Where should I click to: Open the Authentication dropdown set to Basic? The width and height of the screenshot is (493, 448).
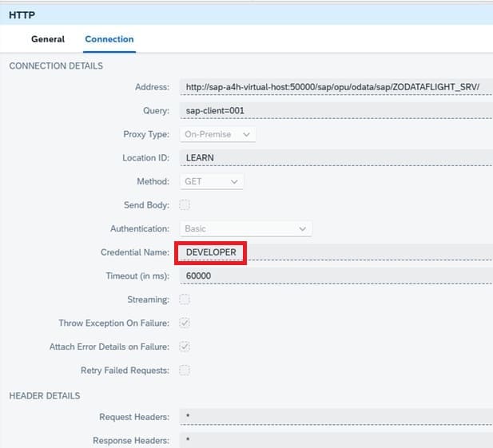click(245, 228)
